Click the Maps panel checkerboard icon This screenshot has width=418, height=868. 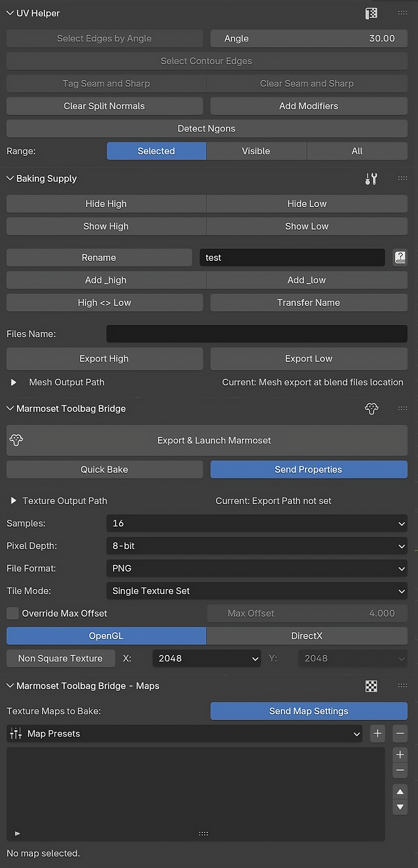(371, 686)
